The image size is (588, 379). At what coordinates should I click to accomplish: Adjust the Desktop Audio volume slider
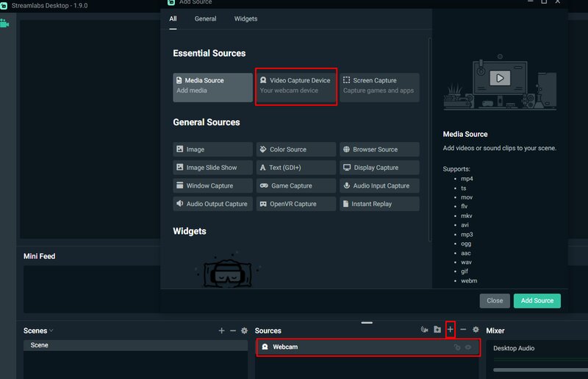pos(540,370)
